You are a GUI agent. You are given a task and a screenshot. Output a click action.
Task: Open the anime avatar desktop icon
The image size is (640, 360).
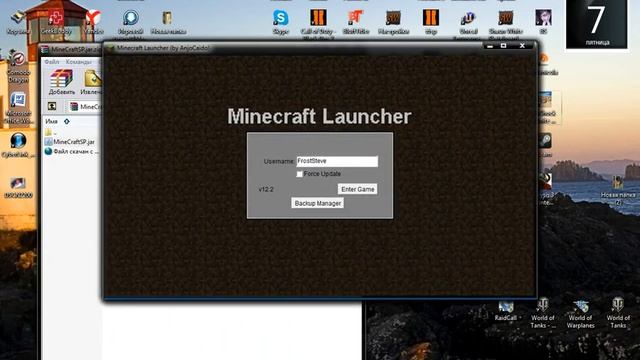point(543,21)
